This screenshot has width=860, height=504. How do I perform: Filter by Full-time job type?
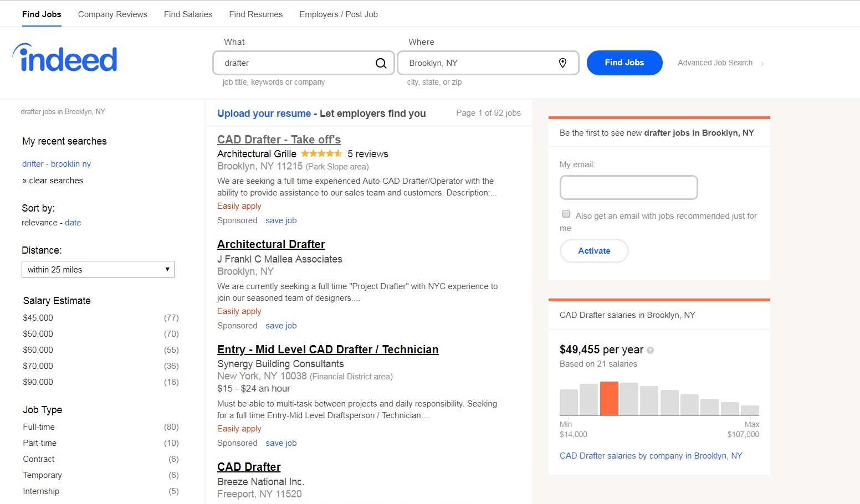[x=39, y=427]
